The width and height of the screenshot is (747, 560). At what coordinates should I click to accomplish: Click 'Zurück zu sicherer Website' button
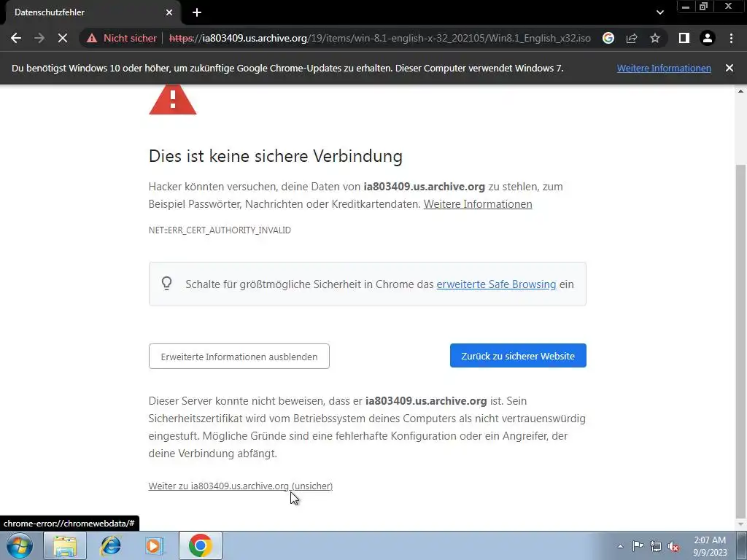coord(518,356)
